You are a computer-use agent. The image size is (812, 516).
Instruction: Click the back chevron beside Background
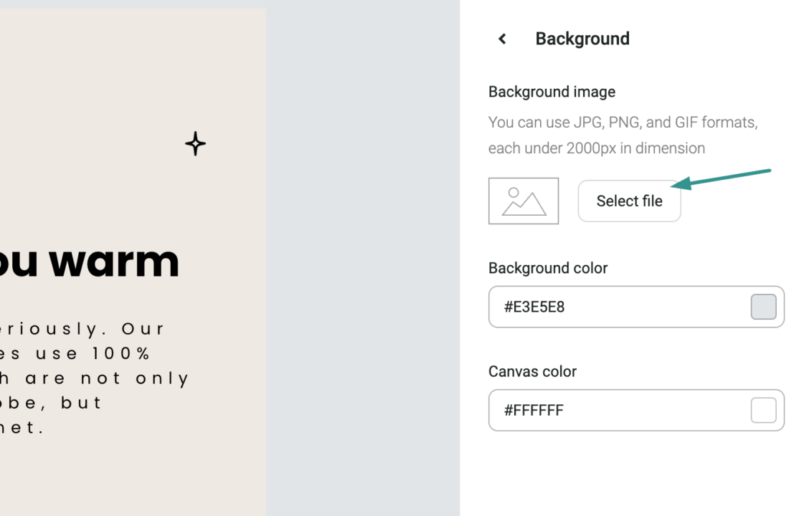click(502, 39)
